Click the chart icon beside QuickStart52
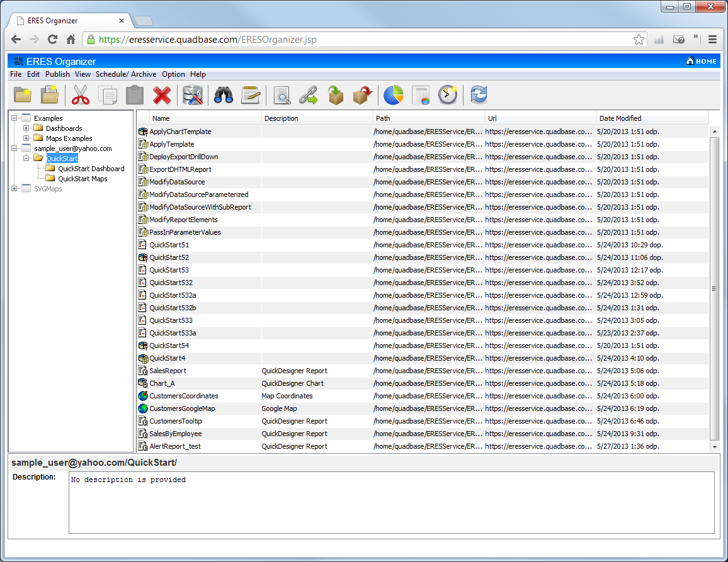 (143, 257)
